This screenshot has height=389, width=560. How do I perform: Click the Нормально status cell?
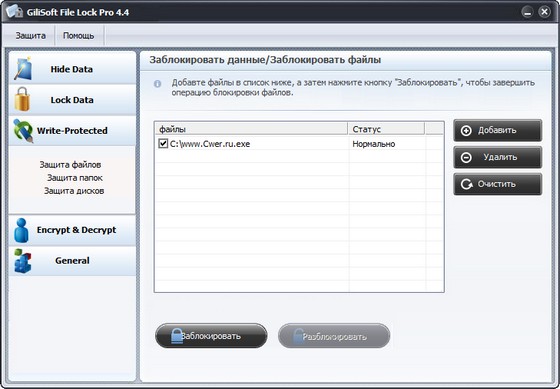click(374, 144)
